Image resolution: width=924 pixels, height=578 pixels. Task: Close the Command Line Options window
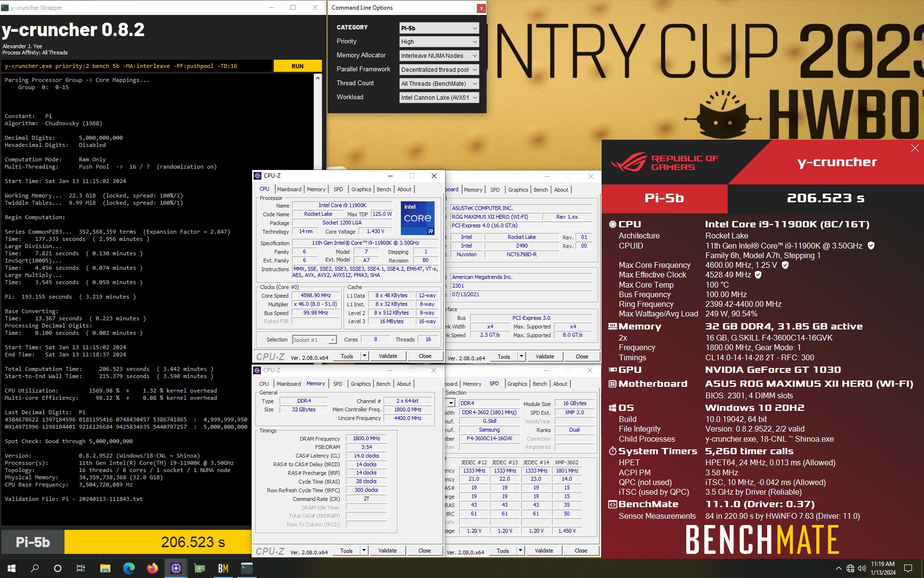coord(481,8)
